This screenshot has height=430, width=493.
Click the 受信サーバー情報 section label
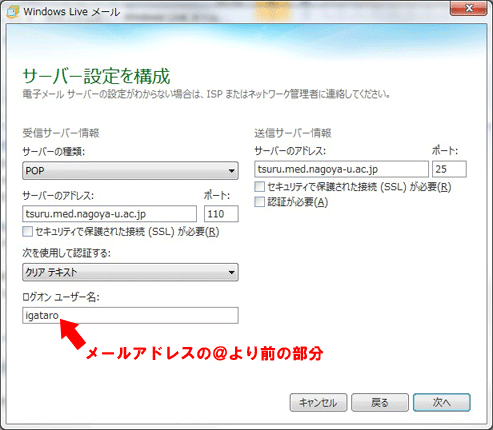click(x=61, y=133)
